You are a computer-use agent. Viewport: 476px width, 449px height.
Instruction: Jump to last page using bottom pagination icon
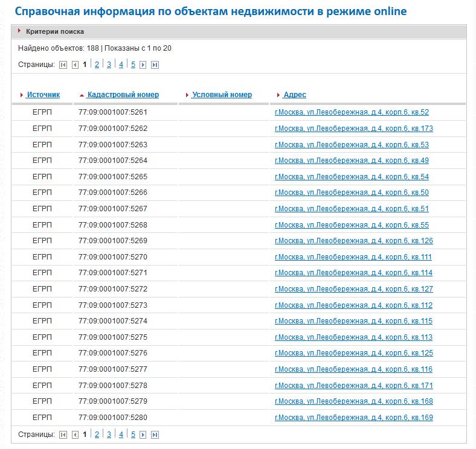[x=155, y=435]
